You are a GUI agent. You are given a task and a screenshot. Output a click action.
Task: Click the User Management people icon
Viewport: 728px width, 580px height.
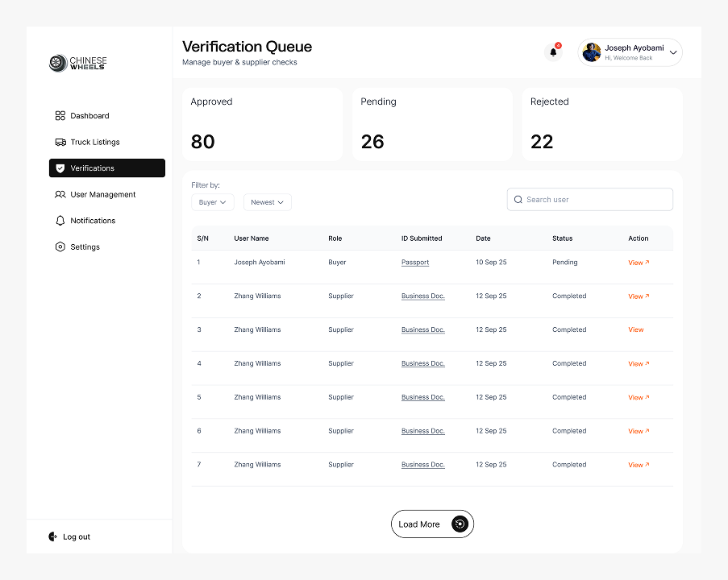tap(60, 194)
